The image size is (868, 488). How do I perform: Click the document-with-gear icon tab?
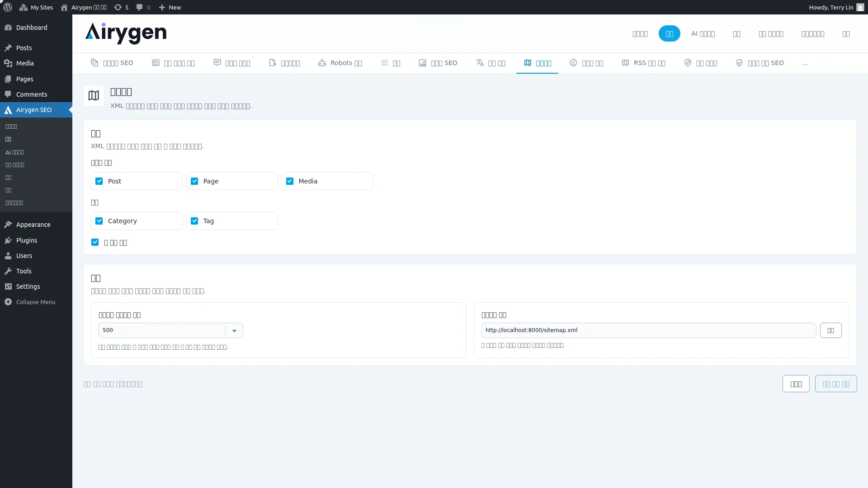pyautogui.click(x=273, y=63)
